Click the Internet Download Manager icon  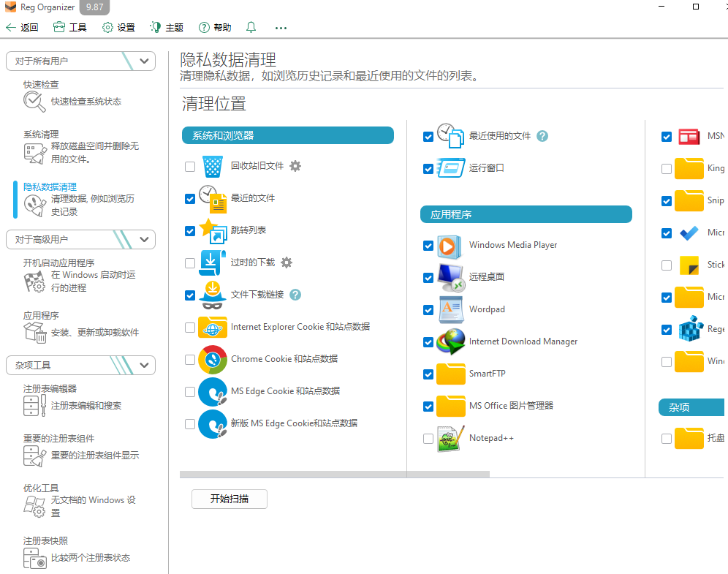pos(450,341)
